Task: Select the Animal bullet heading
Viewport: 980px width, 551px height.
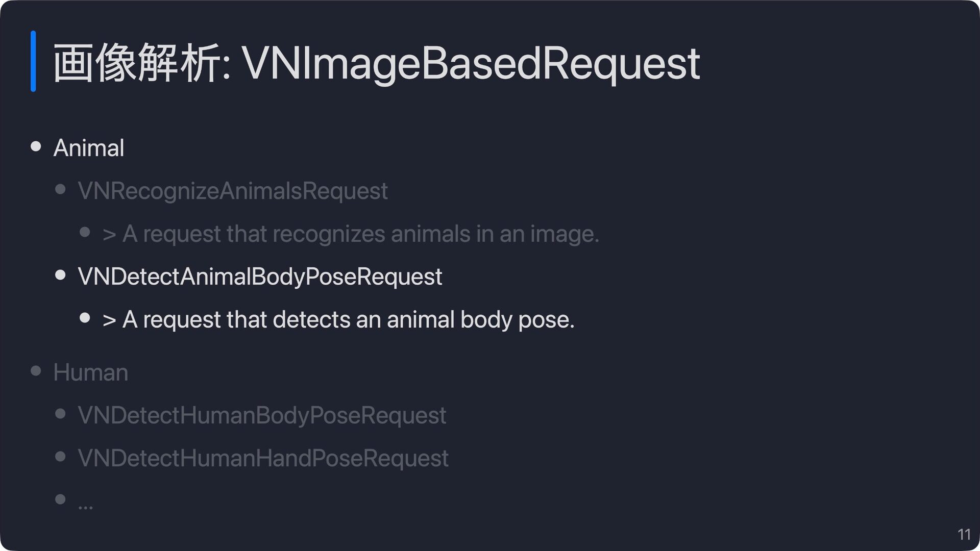Action: click(89, 148)
